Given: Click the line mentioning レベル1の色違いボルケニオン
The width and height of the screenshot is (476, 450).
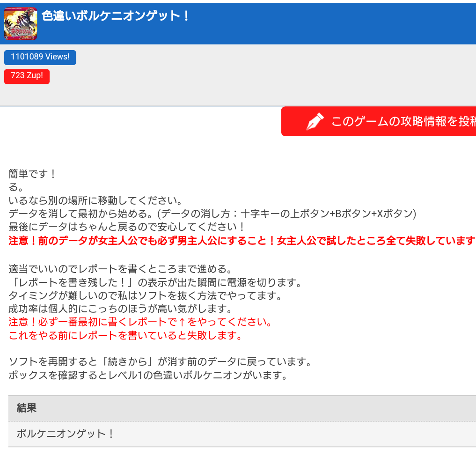Looking at the screenshot, I should click(148, 376).
